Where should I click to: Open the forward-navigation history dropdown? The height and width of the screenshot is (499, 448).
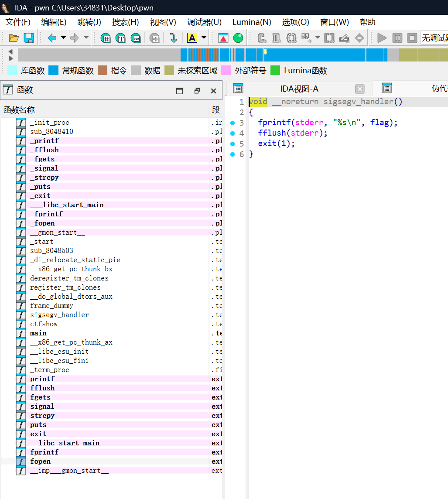[86, 38]
